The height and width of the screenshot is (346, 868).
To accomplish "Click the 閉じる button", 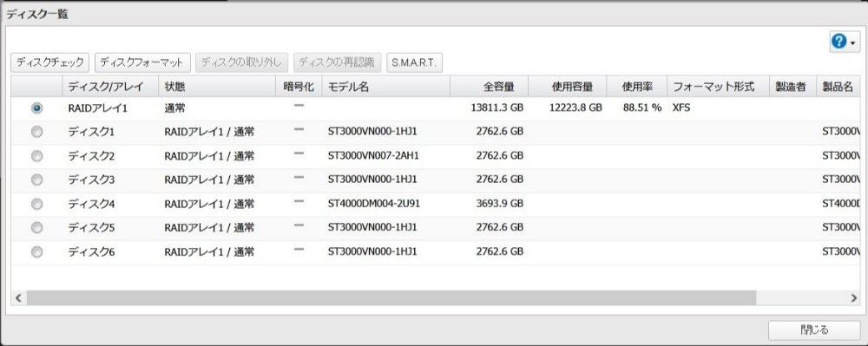I will 814,330.
